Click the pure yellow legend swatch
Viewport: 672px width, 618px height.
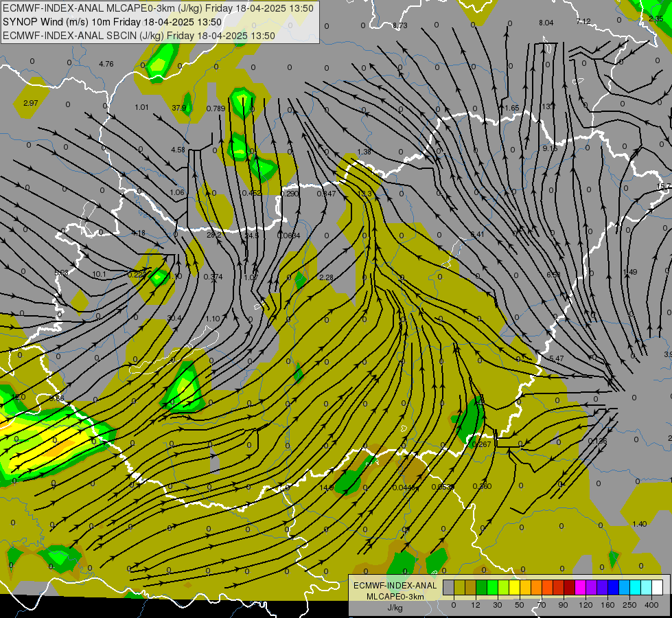514,587
